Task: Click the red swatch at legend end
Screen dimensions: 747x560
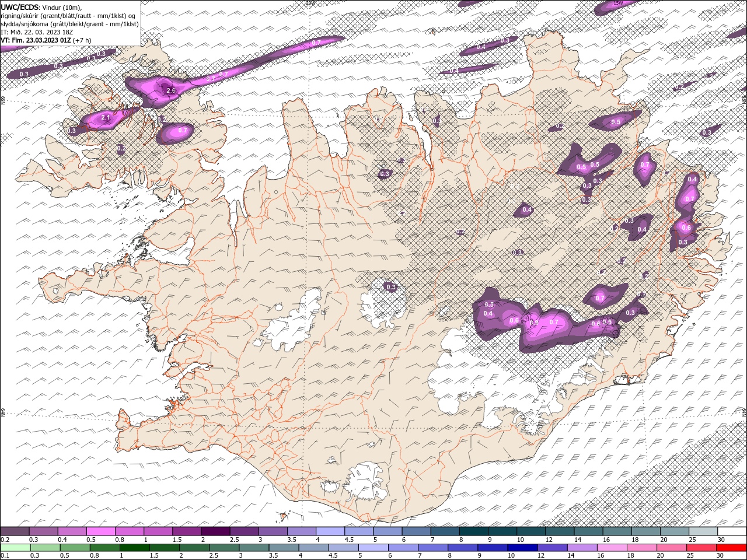Action: click(732, 548)
